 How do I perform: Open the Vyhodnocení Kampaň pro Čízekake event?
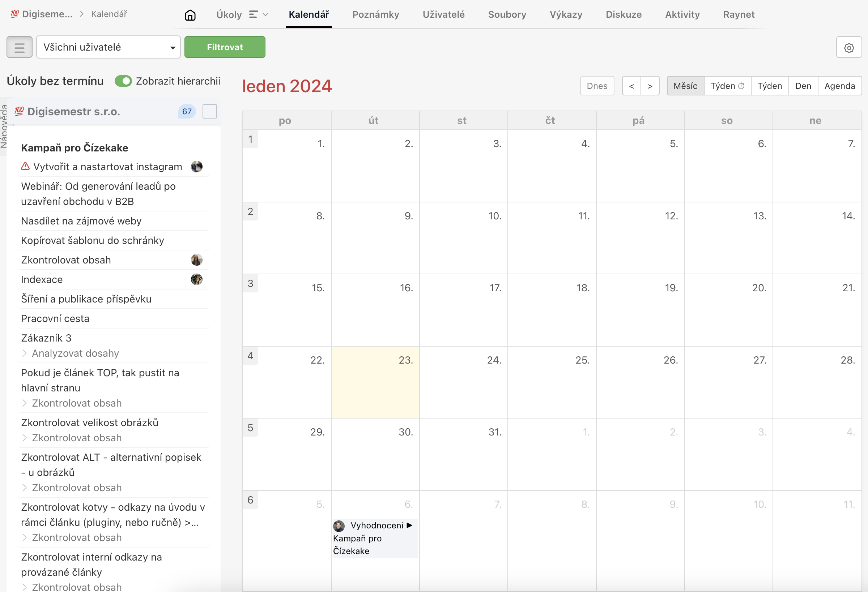(x=375, y=538)
